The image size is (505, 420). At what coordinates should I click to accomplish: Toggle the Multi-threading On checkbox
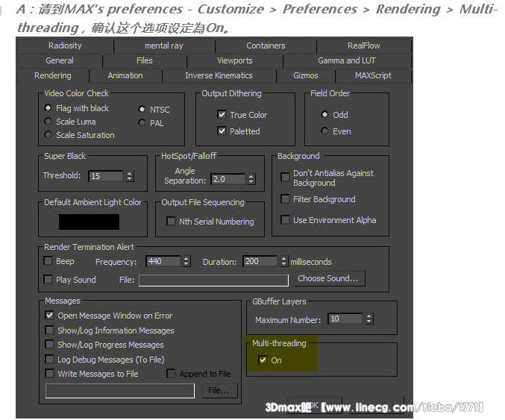263,360
